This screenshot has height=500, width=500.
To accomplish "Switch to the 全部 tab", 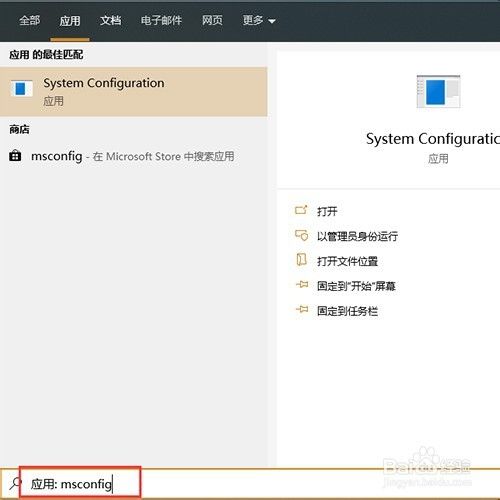I will 29,21.
